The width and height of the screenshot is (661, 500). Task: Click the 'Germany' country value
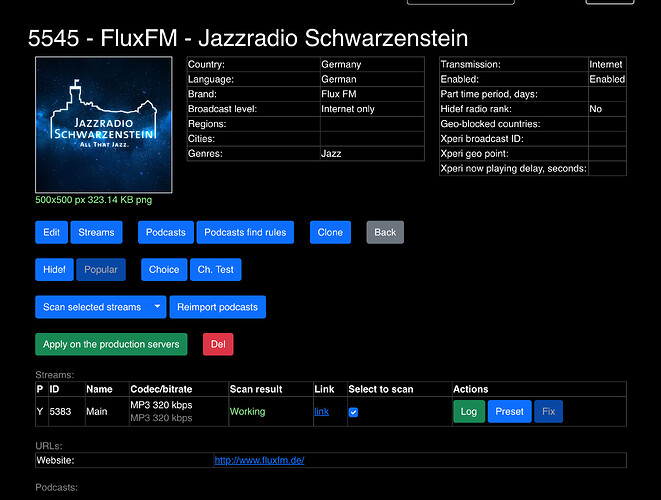tap(341, 65)
